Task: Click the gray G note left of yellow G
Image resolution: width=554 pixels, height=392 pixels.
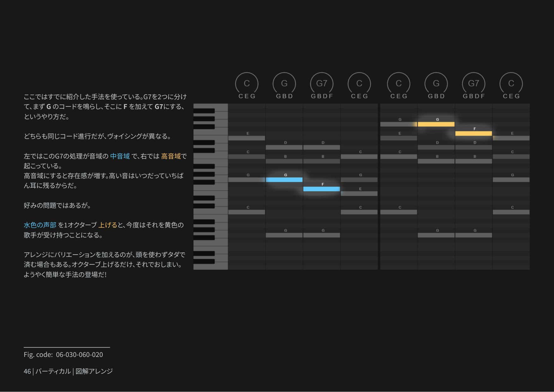Action: (x=398, y=124)
